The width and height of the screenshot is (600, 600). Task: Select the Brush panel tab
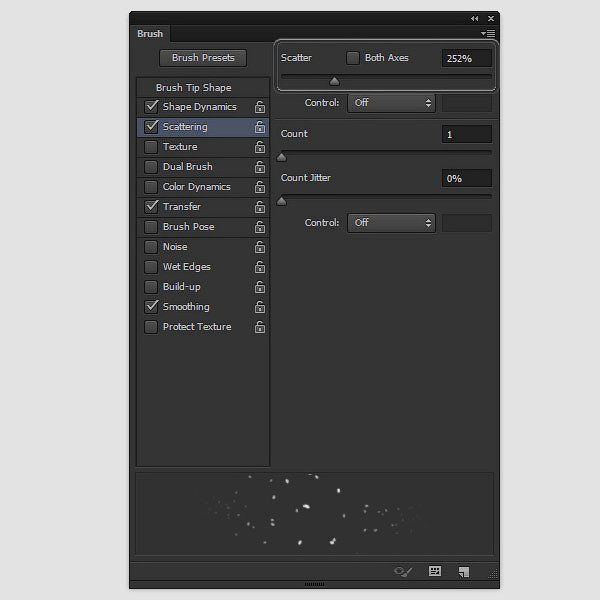(x=150, y=34)
